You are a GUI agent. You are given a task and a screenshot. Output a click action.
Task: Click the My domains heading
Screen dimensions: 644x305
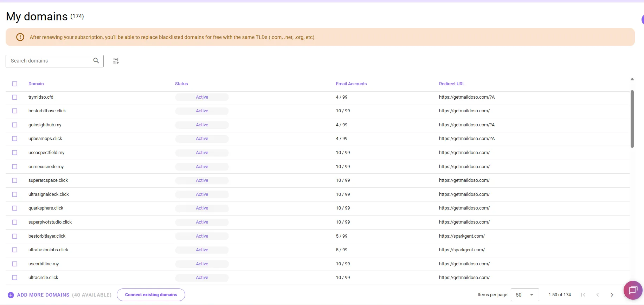[37, 16]
